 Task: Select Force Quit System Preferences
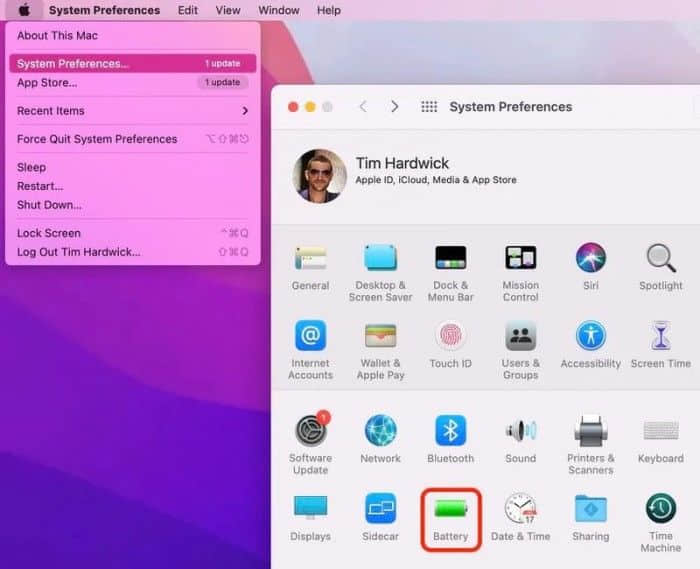click(133, 139)
